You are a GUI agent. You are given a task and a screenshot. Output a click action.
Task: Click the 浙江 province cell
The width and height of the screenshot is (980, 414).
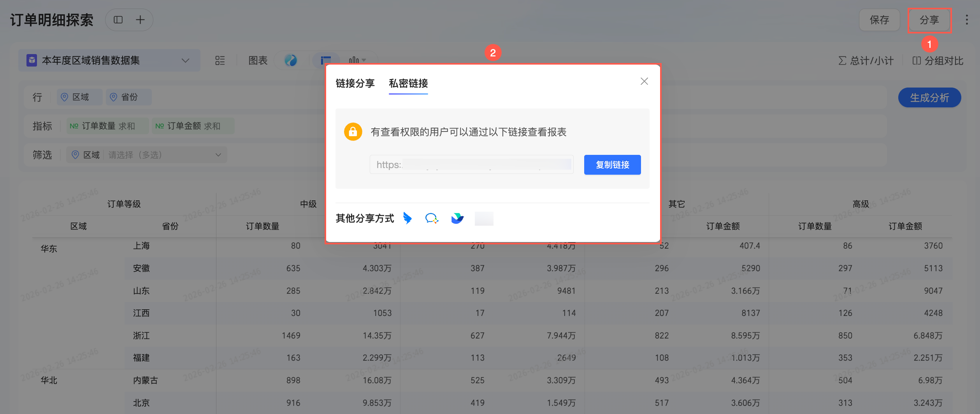(x=141, y=335)
